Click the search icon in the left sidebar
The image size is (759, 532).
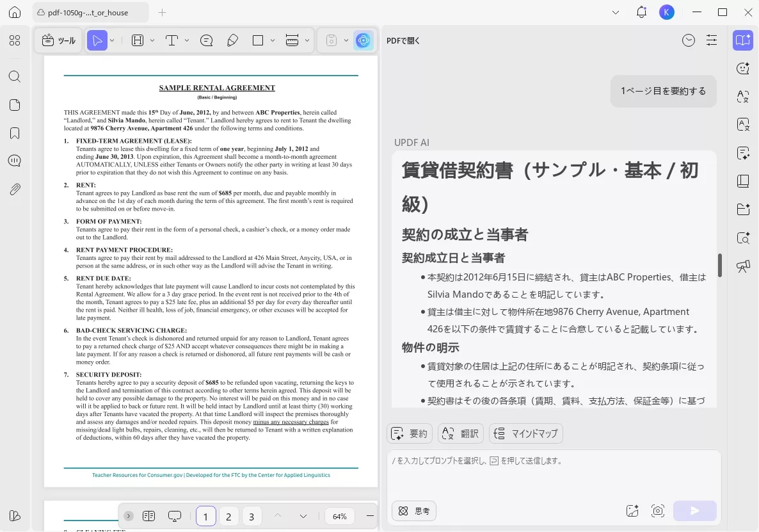pos(14,76)
